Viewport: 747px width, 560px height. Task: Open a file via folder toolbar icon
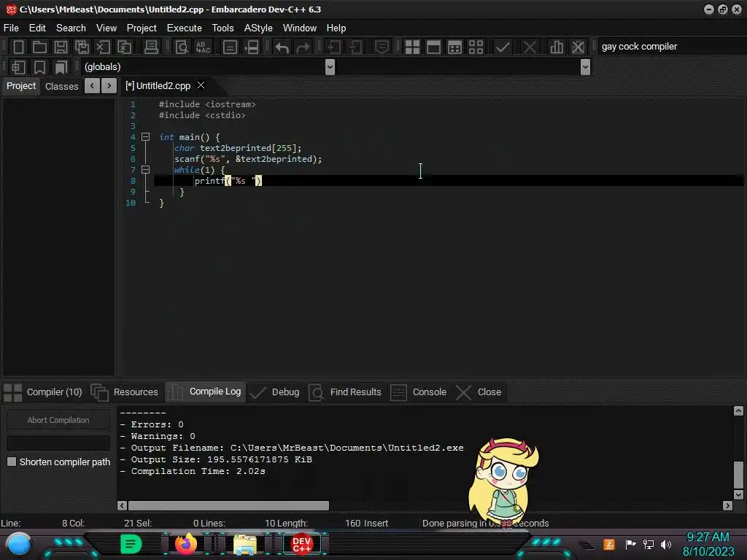pos(39,47)
